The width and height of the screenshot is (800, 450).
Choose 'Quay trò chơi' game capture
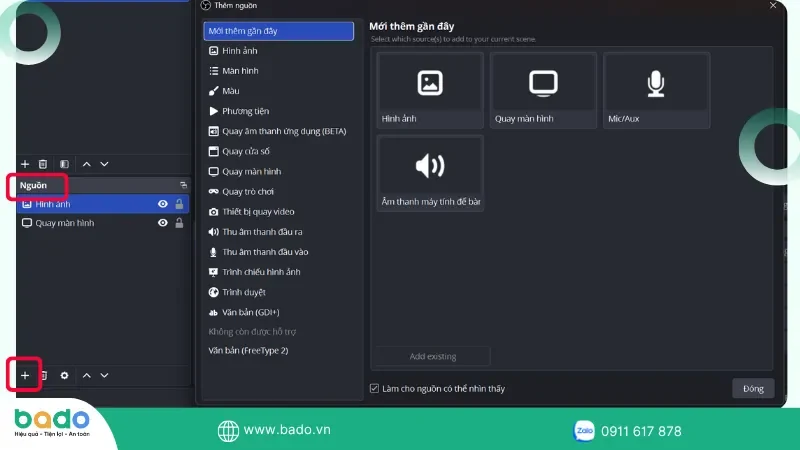tap(278, 192)
